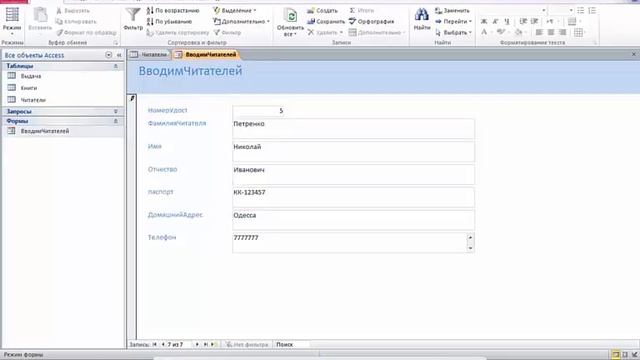Viewport: 640px width, 360px height.
Task: Align text left
Action: point(539,32)
